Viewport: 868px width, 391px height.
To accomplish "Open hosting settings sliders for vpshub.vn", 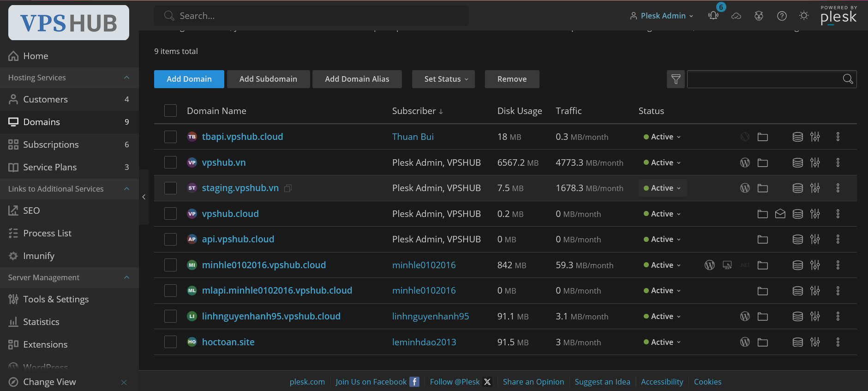I will [x=815, y=162].
